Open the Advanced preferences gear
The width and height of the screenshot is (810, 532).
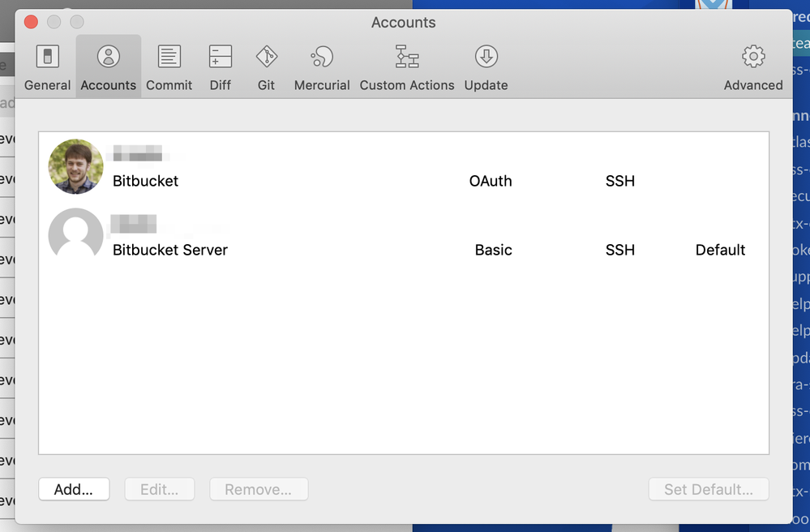tap(753, 66)
